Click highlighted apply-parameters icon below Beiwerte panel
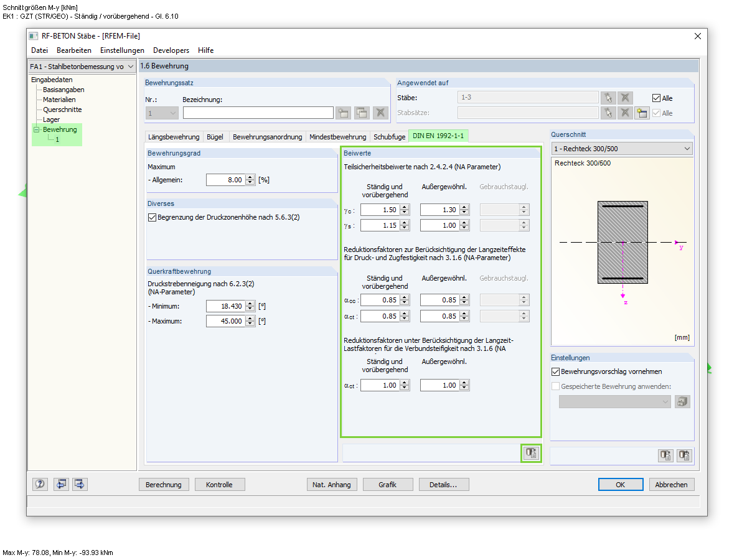 click(x=532, y=453)
